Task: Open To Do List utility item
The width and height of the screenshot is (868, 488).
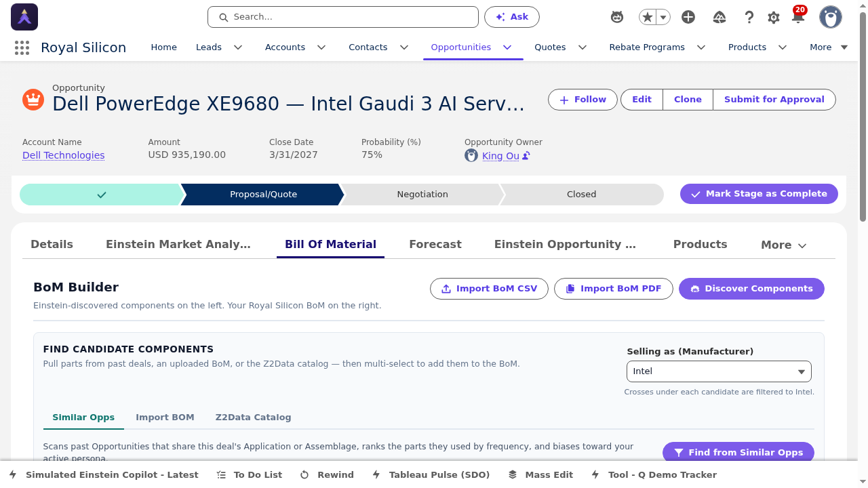Action: tap(249, 474)
